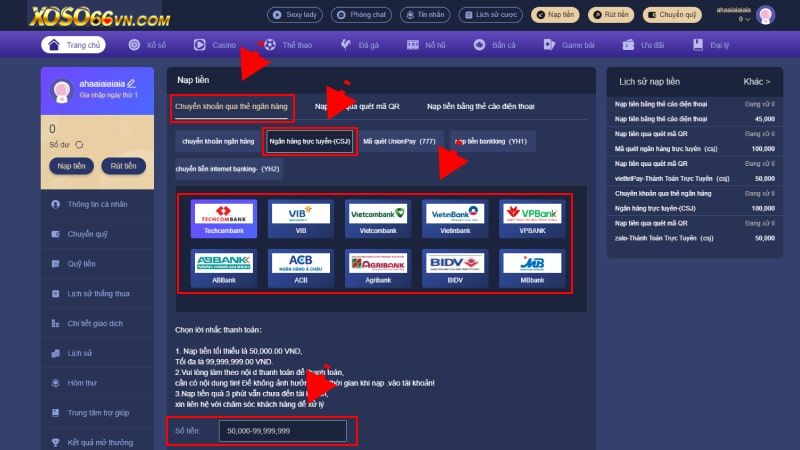Click Mã quét ngân hàng trực tuyến (csj) entry

click(x=666, y=149)
